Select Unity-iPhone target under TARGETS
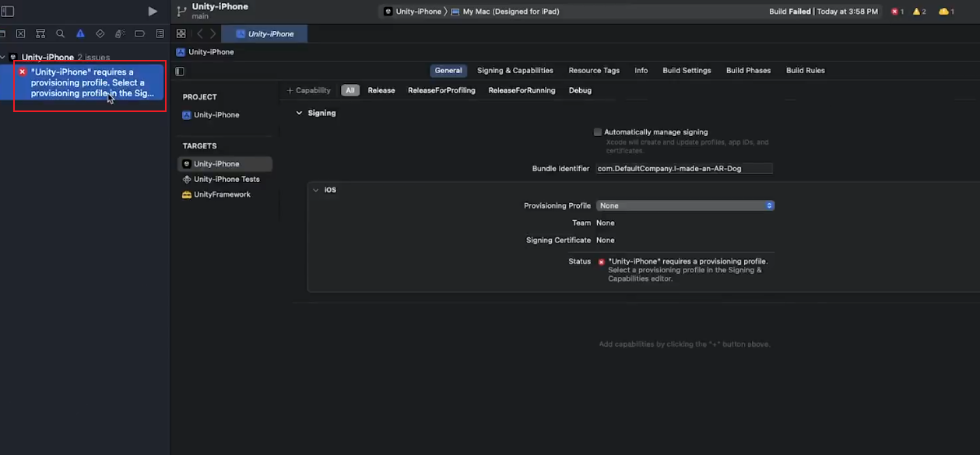Screen dimensions: 980x455 coord(225,164)
